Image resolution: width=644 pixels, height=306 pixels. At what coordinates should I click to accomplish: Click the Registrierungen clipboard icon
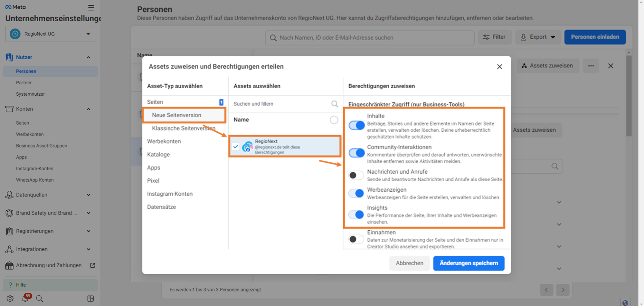coord(9,231)
